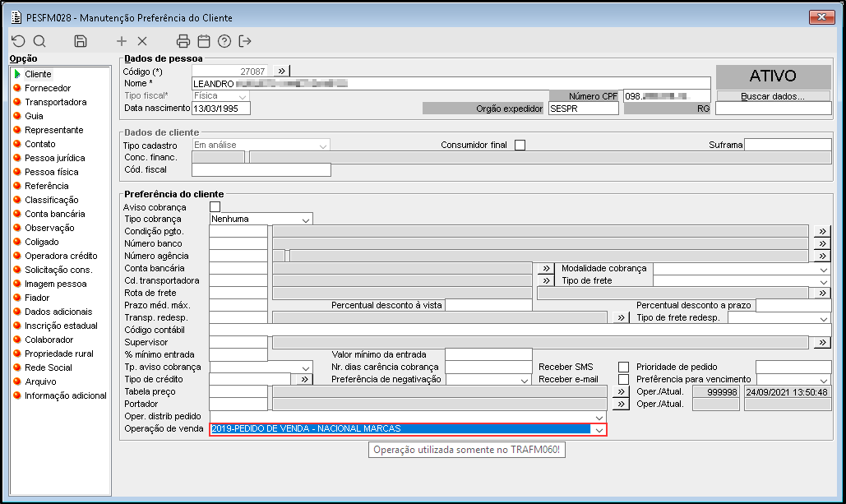846x504 pixels.
Task: Open the Operadora crédito option
Action: pos(61,256)
